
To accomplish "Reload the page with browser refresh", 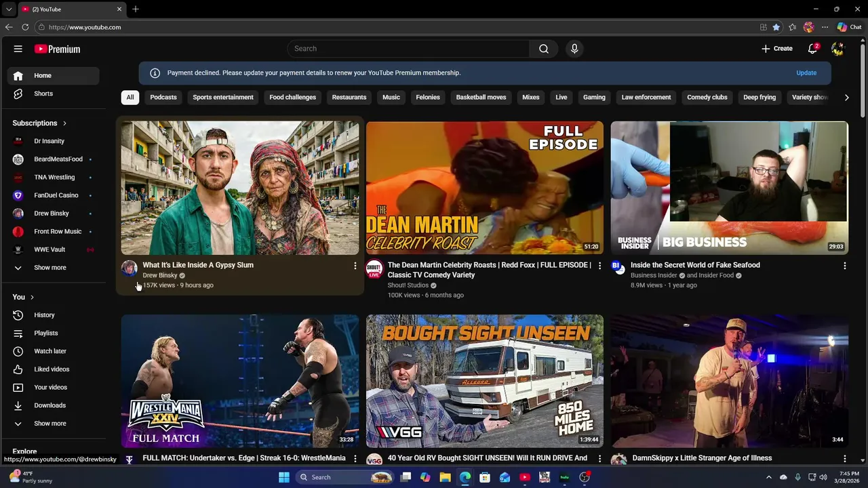I will pos(25,27).
